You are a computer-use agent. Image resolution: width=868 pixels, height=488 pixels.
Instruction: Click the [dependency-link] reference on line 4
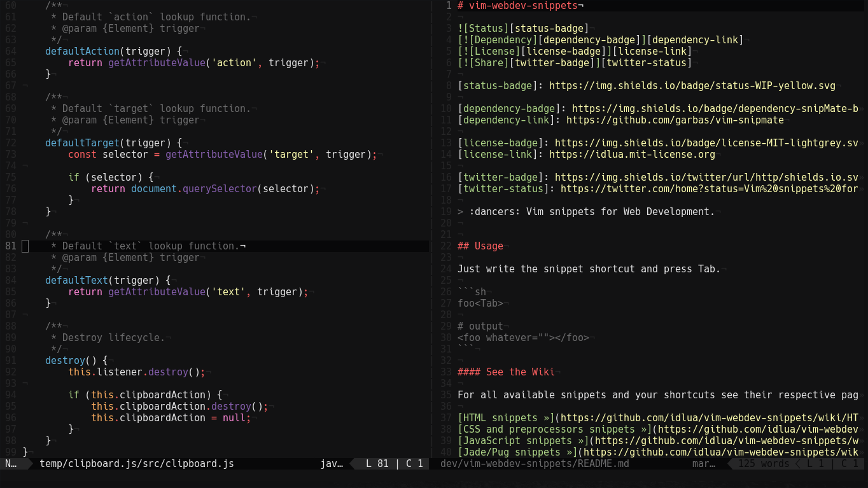[x=696, y=39]
